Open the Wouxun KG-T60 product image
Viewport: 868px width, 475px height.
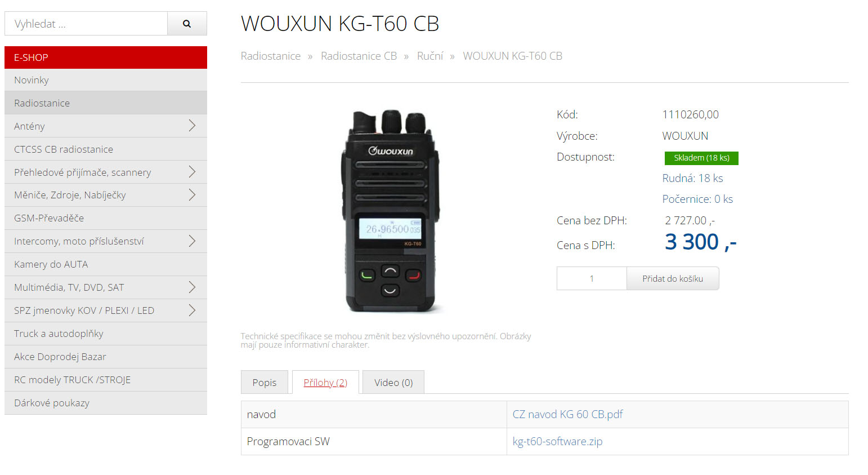click(x=391, y=211)
